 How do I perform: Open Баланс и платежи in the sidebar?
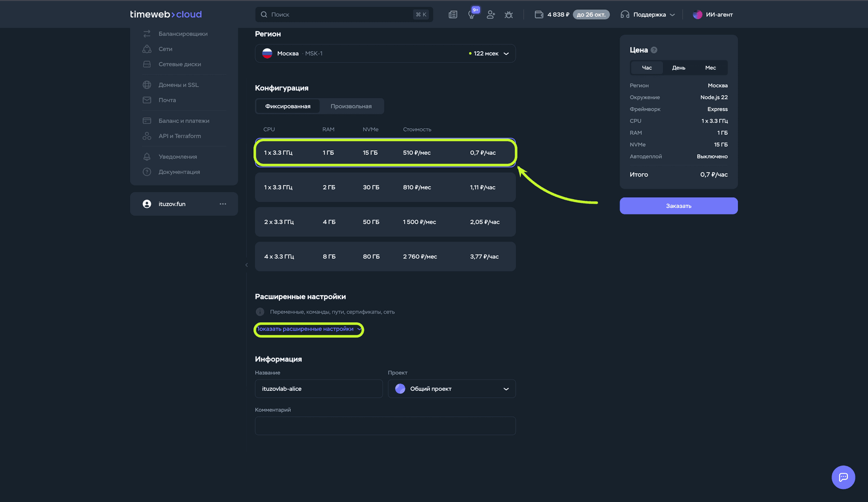(184, 120)
